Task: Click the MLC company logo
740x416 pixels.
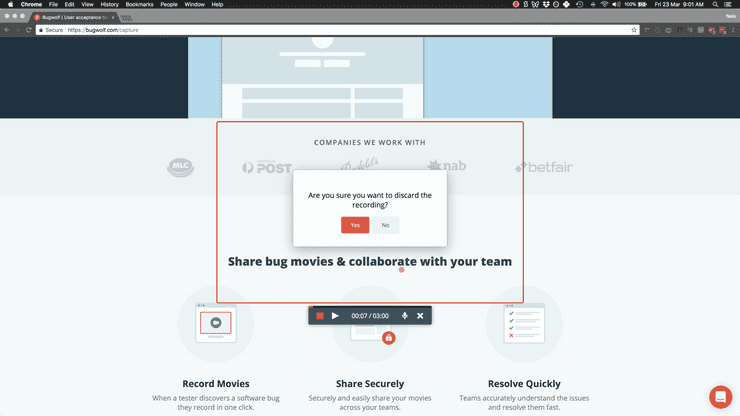Action: pyautogui.click(x=180, y=167)
